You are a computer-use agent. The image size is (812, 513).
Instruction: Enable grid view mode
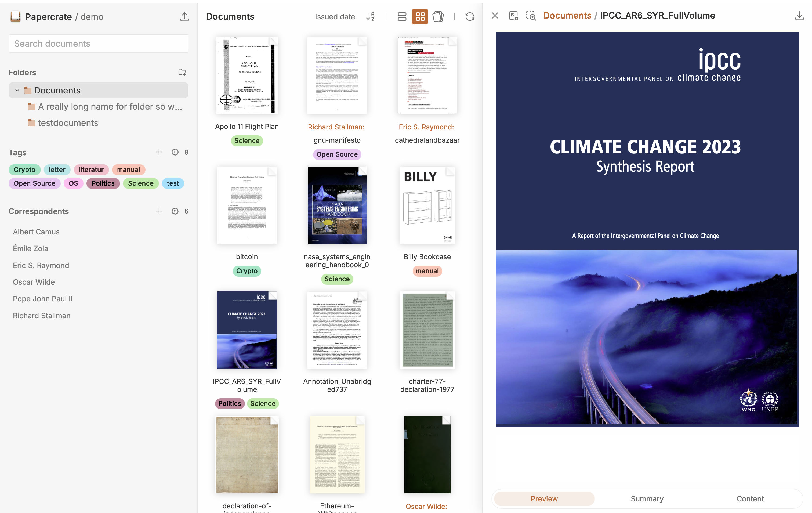click(420, 16)
